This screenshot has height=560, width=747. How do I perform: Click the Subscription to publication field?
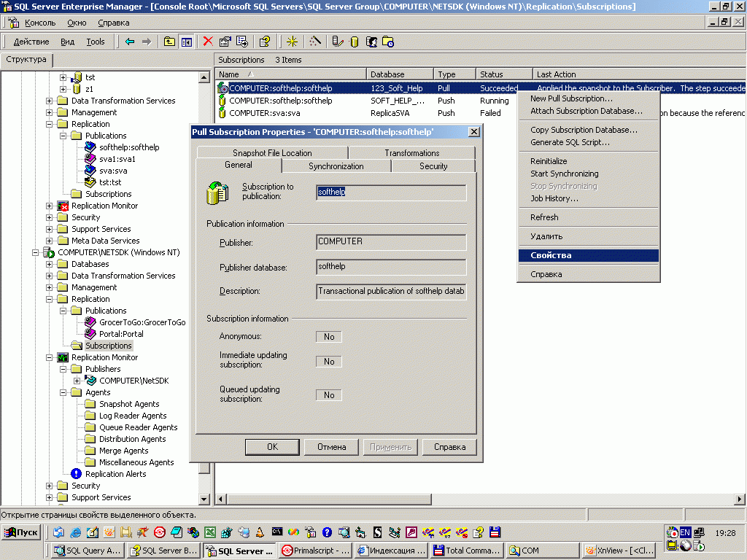coord(391,192)
